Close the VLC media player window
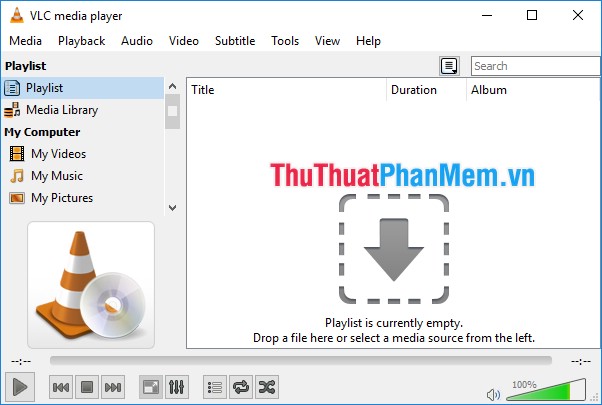The image size is (602, 405). pos(578,15)
